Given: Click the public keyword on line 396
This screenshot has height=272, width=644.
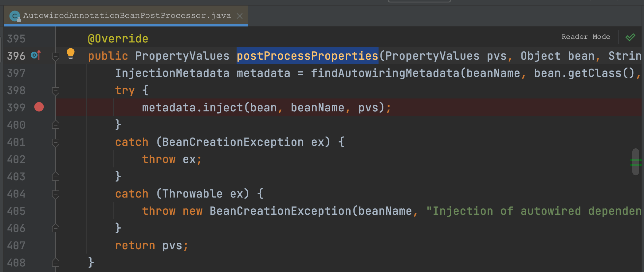Looking at the screenshot, I should tap(108, 56).
